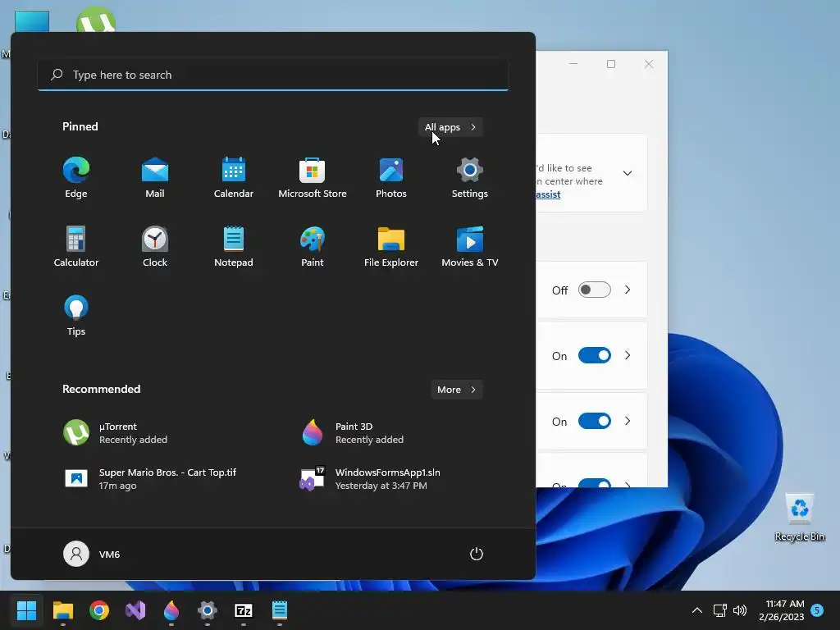Focus the Type here to search box

coord(273,75)
